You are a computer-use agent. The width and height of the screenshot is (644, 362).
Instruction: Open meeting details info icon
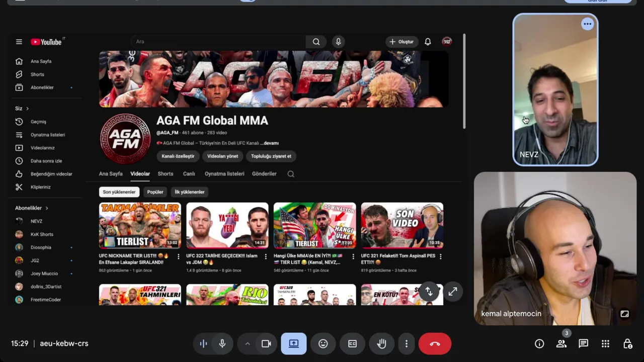[539, 344]
